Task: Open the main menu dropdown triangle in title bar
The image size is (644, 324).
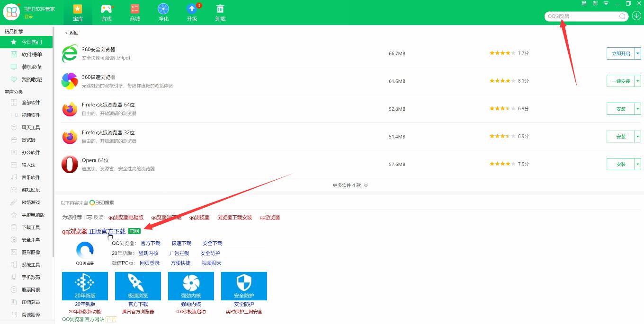Action: pos(607,3)
